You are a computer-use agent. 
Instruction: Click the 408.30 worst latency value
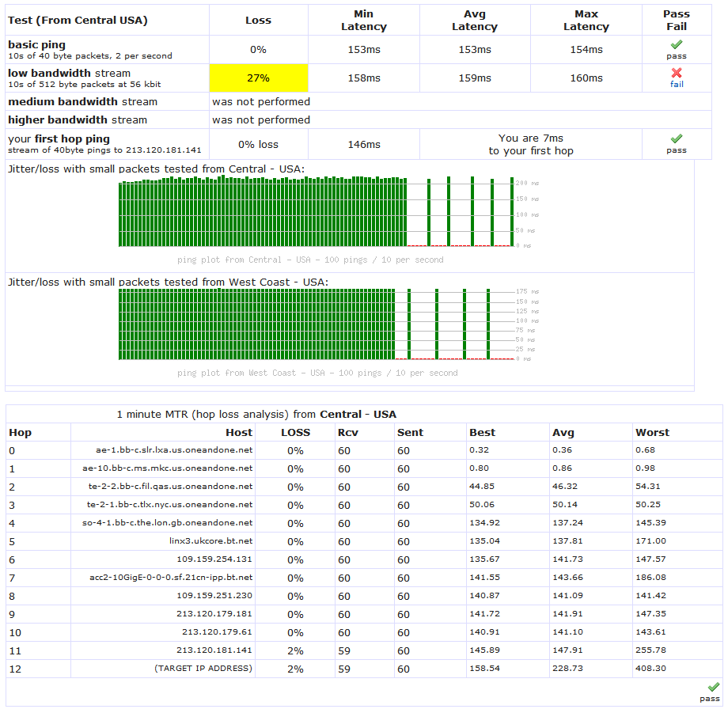click(x=650, y=668)
